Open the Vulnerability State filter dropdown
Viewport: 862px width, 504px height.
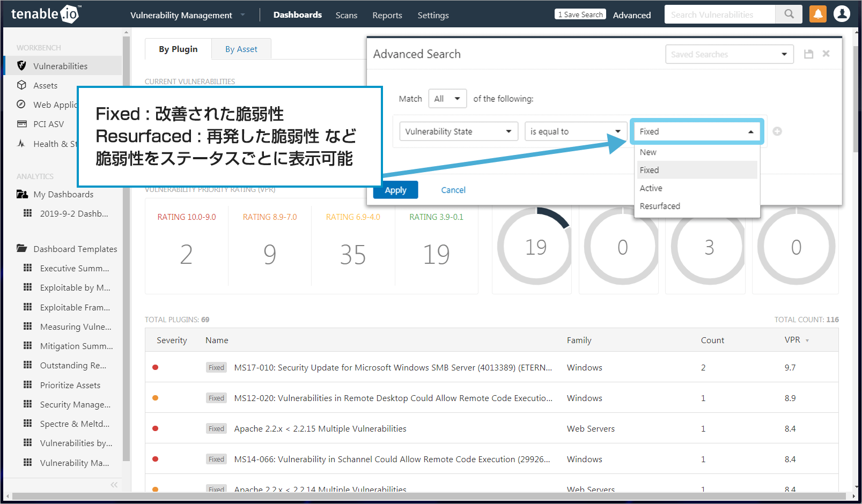(459, 131)
